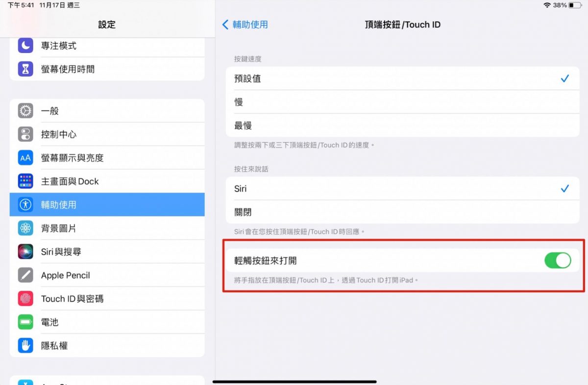
Task: Tap the Touch ID fingerprint icon
Action: pyautogui.click(x=25, y=299)
